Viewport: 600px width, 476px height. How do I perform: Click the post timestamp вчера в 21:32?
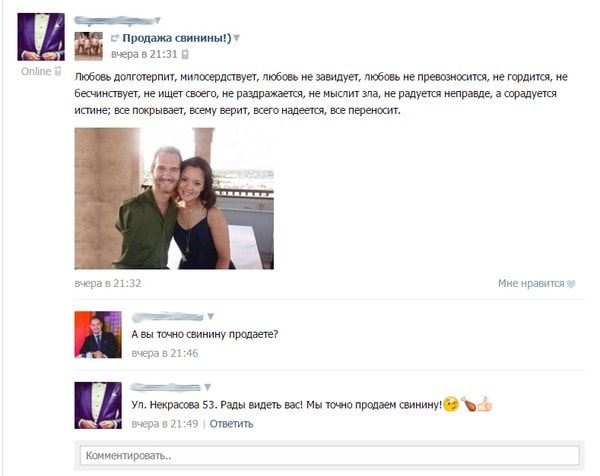(x=108, y=284)
